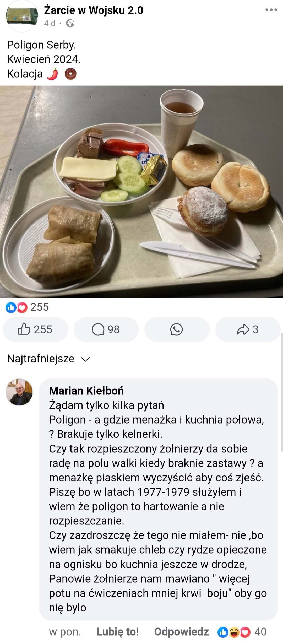Screen dimensions: 283x644
Task: Expand the Najtrafniejsze comment sorting dropdown
Action: pyautogui.click(x=48, y=359)
